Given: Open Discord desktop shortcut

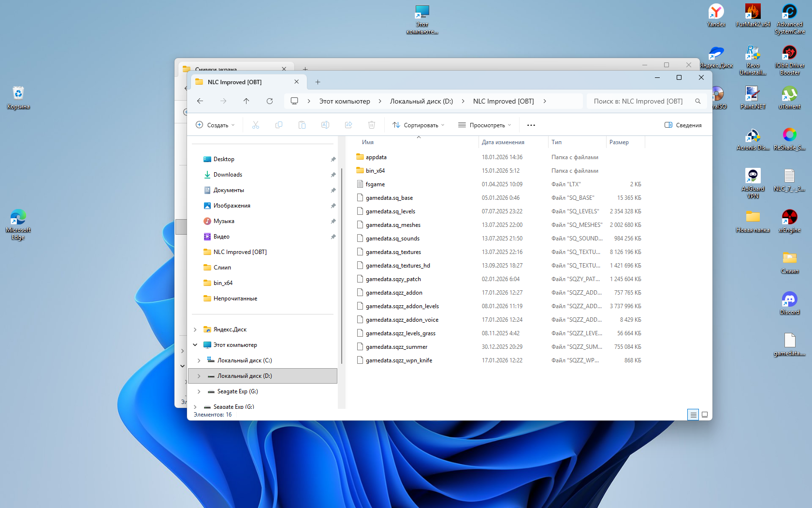Looking at the screenshot, I should (x=789, y=303).
